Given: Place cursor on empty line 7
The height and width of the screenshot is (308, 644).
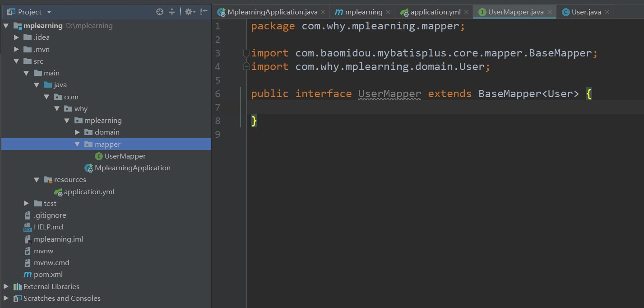Looking at the screenshot, I should [445, 107].
